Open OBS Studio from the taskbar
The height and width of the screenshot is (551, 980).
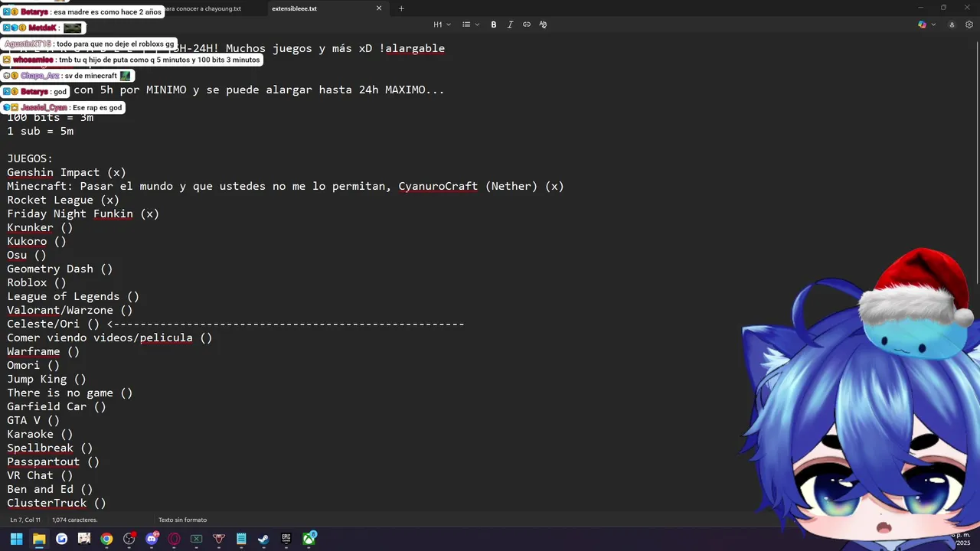click(129, 539)
